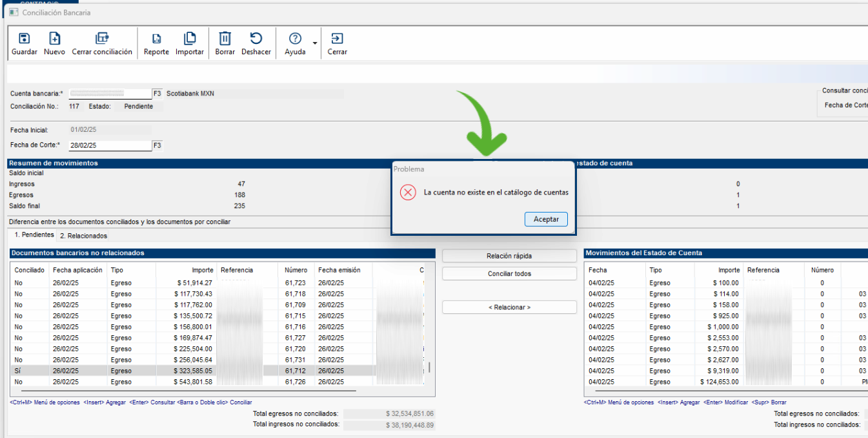This screenshot has height=438, width=868.
Task: Switch to the 2. Relacionados tab
Action: pyautogui.click(x=83, y=236)
